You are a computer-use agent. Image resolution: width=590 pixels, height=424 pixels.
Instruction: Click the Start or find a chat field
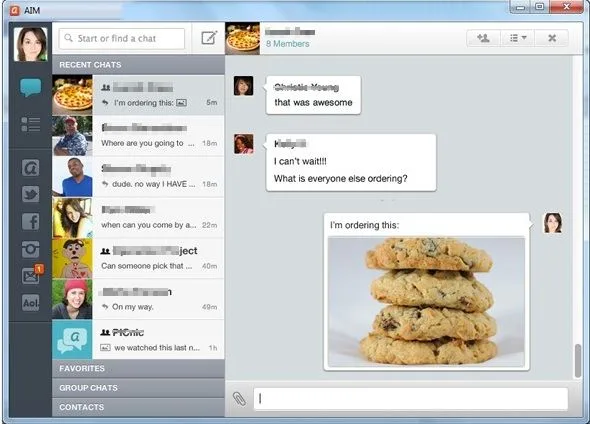coord(122,38)
